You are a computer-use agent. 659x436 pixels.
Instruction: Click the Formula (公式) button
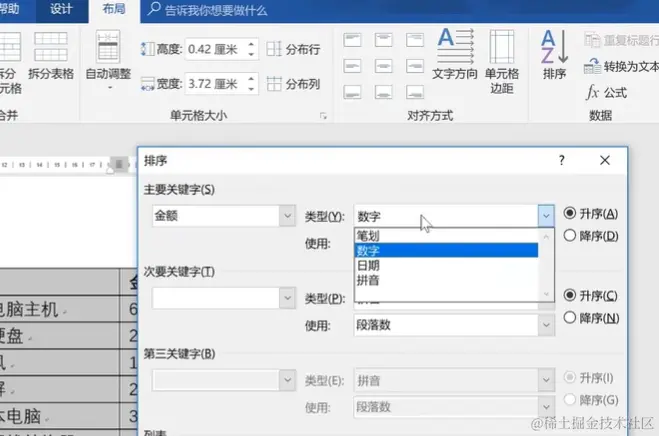click(606, 92)
